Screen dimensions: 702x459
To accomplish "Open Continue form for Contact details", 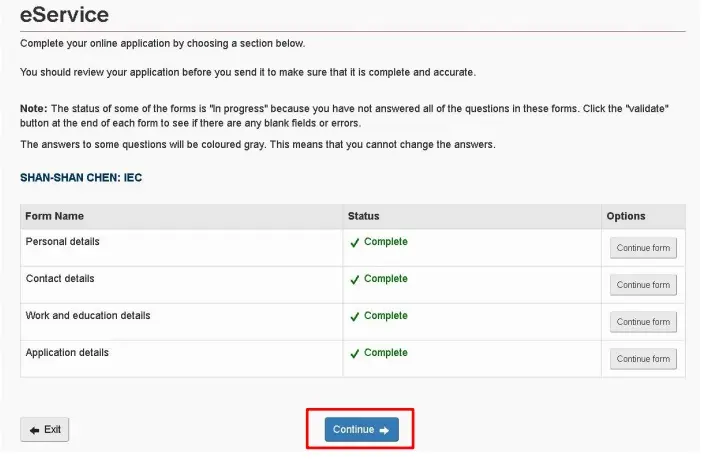I will tap(643, 285).
